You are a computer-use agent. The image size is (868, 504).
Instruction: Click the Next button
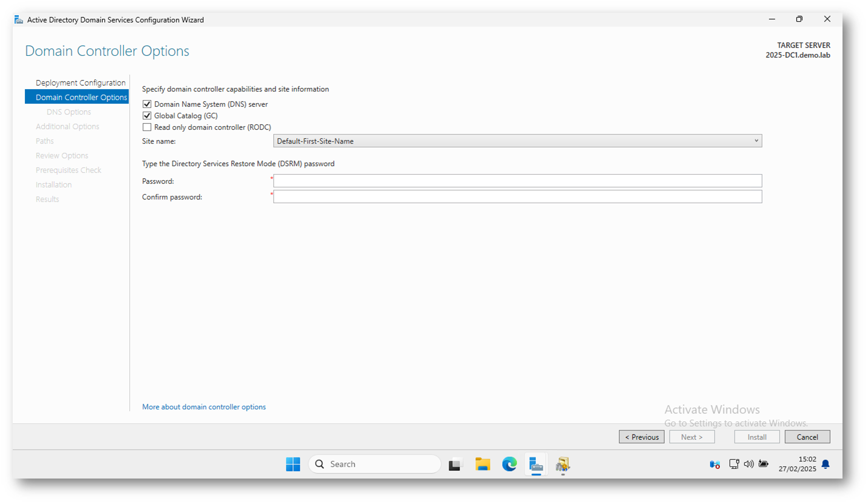tap(692, 437)
